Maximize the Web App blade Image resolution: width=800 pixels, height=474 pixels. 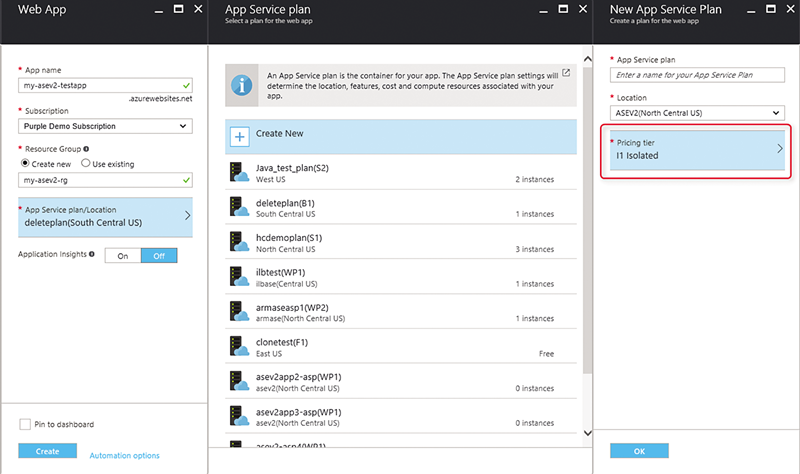click(178, 9)
